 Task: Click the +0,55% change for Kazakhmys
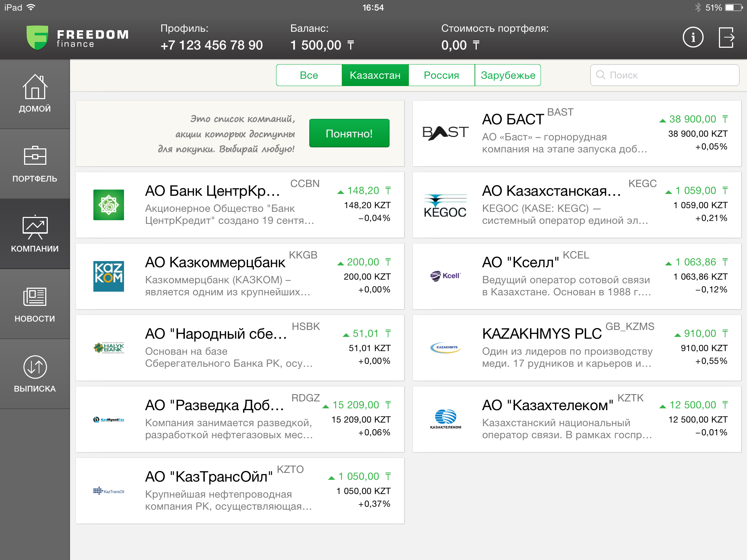click(x=711, y=361)
